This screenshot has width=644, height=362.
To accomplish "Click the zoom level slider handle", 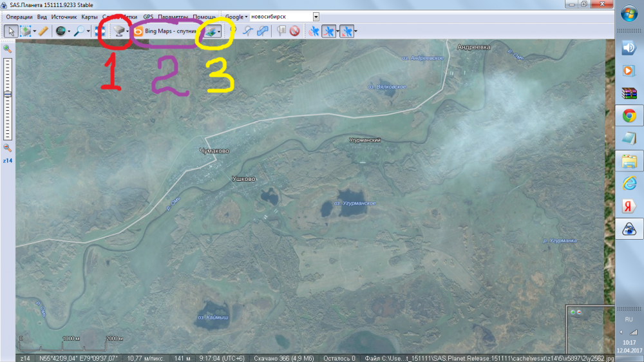I will pyautogui.click(x=8, y=94).
